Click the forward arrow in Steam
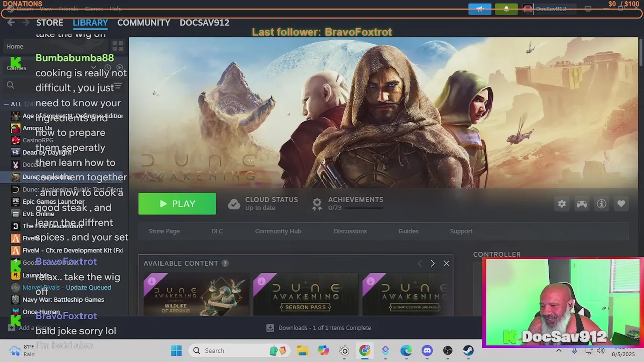Viewport: 644px width, 362px height. [25, 23]
